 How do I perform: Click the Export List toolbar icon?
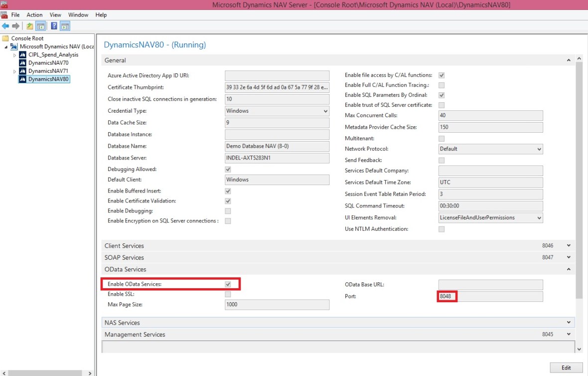(x=29, y=25)
